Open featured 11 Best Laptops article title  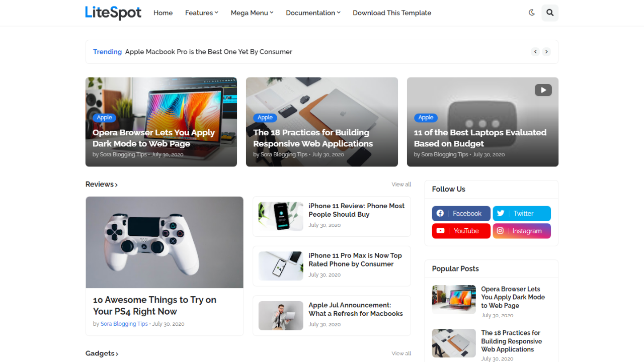point(480,138)
